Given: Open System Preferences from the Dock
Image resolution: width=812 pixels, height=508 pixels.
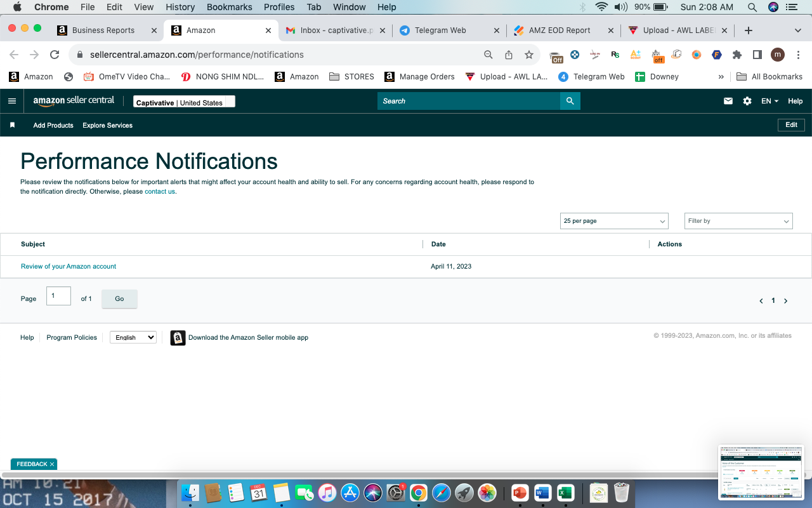Looking at the screenshot, I should click(x=396, y=493).
